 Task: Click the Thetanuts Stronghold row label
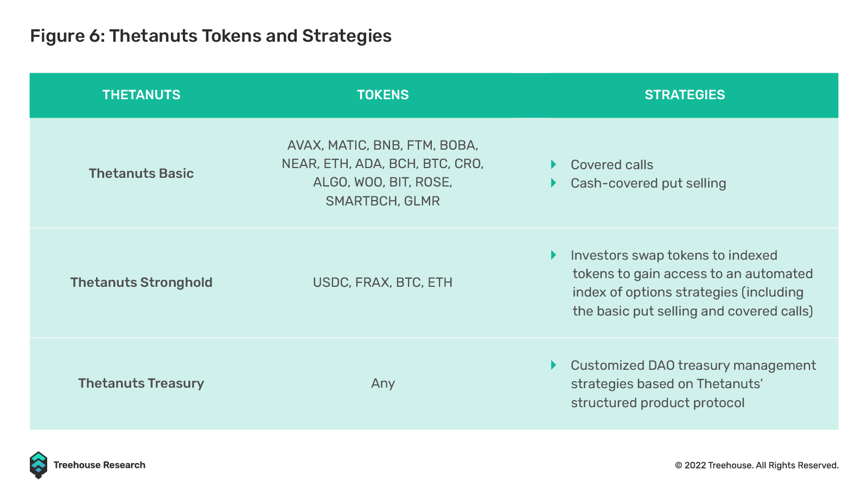tap(142, 282)
